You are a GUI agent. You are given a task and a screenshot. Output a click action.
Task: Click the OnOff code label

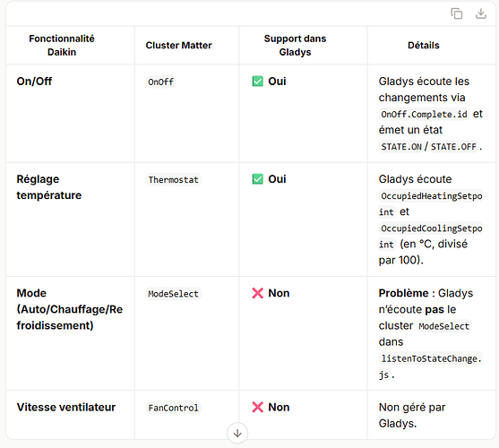(160, 82)
